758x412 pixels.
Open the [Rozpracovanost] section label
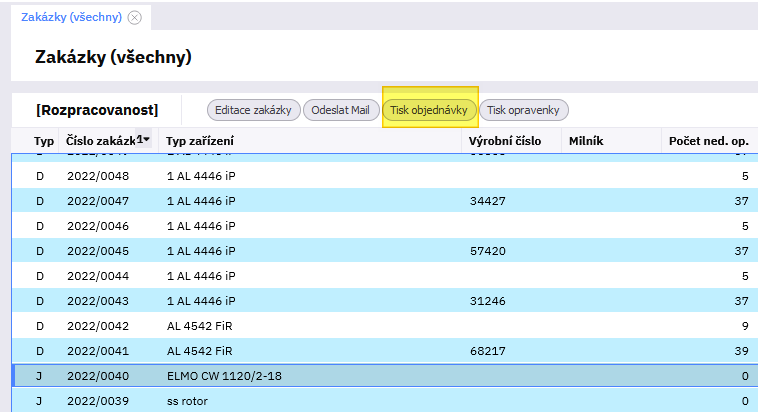point(96,110)
